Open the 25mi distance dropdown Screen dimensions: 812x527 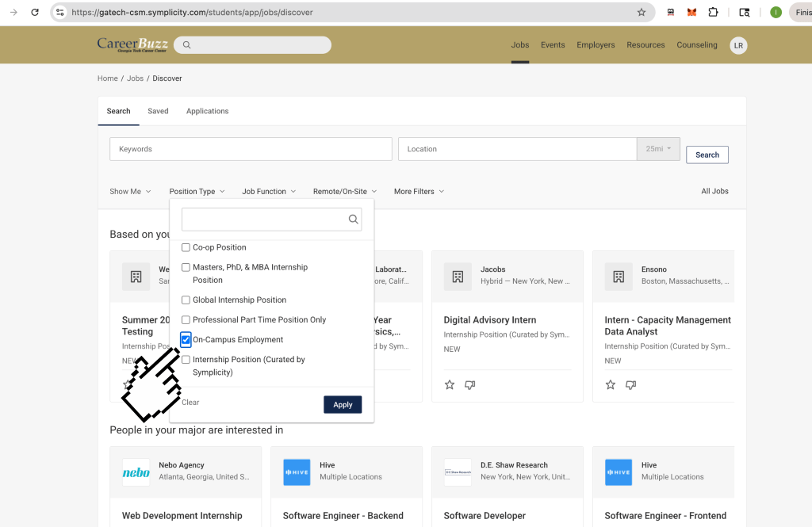point(658,149)
